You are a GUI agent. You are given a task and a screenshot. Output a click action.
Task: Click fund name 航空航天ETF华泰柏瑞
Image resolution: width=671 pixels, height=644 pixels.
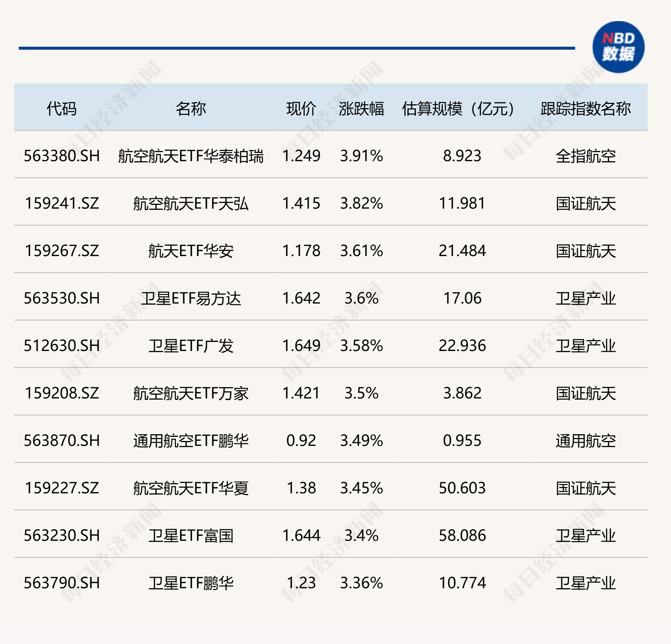pyautogui.click(x=191, y=156)
